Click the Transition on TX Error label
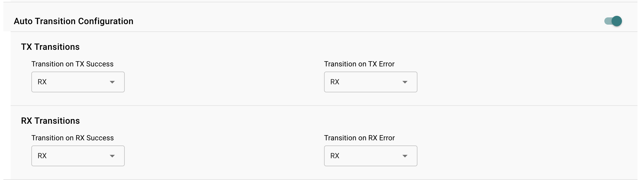 click(x=359, y=64)
